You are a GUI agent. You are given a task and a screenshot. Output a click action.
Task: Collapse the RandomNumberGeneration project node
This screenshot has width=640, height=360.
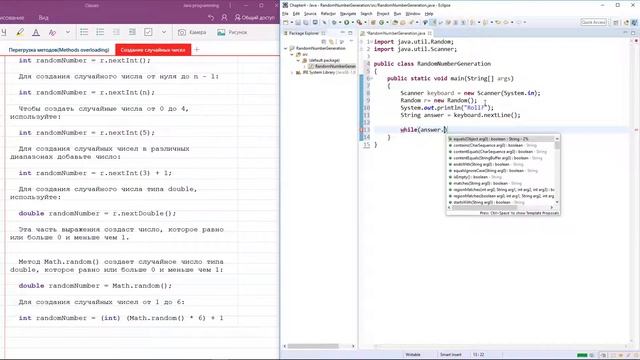coord(286,48)
